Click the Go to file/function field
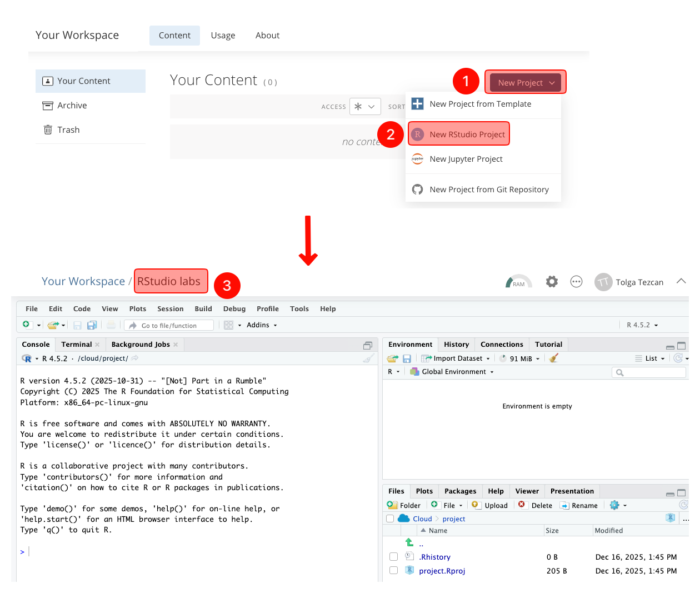700x593 pixels. pyautogui.click(x=169, y=325)
